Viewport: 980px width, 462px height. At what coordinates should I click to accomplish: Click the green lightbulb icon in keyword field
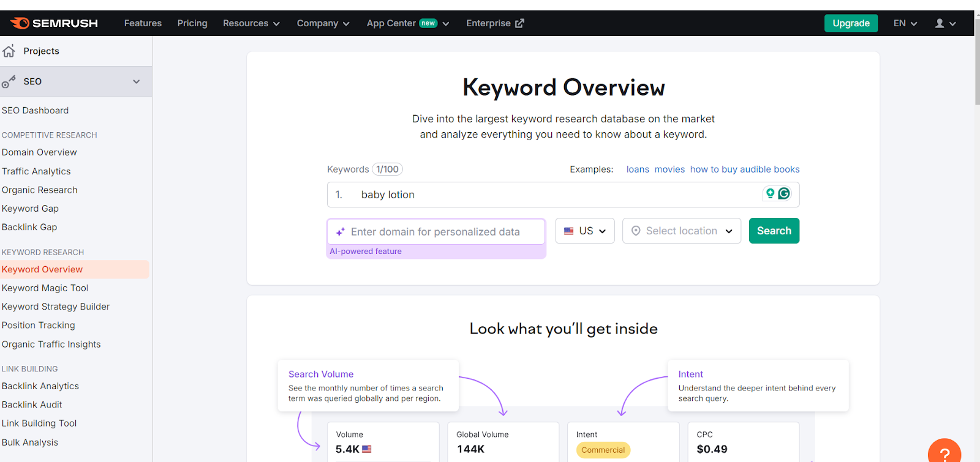771,193
